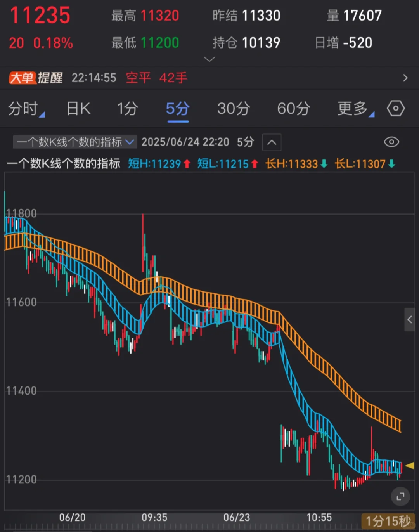Click the green down arrow beside 长H:11333
Viewport: 419px width, 532px height.
pyautogui.click(x=323, y=164)
